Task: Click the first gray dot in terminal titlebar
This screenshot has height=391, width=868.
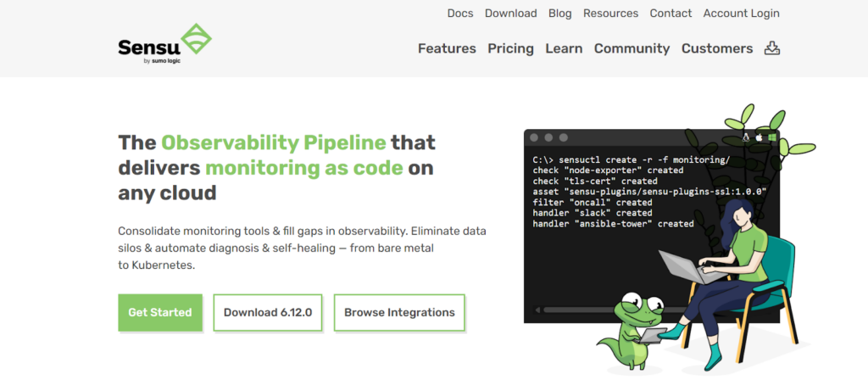Action: point(535,137)
